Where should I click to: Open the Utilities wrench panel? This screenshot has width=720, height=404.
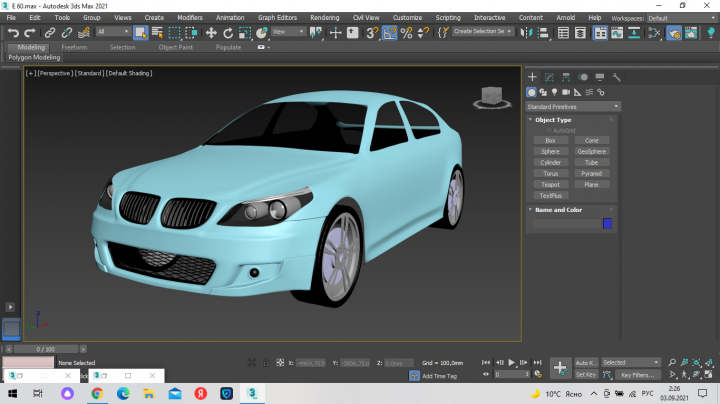617,77
